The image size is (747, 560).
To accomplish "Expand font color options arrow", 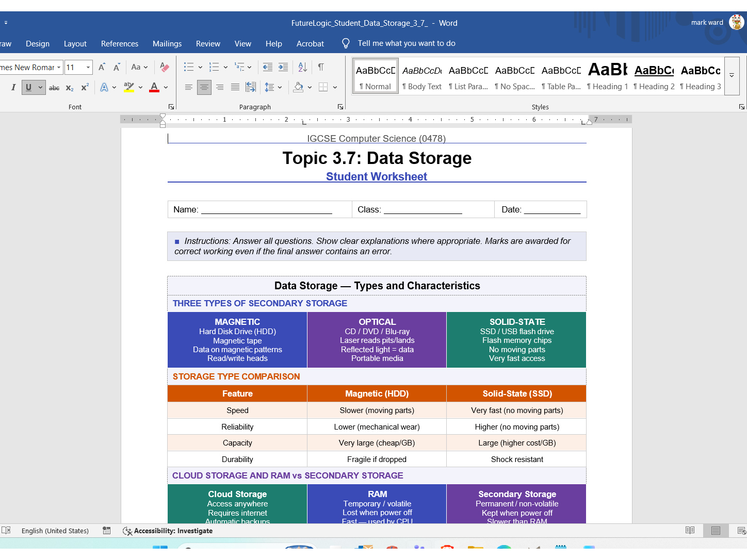I will (x=166, y=88).
